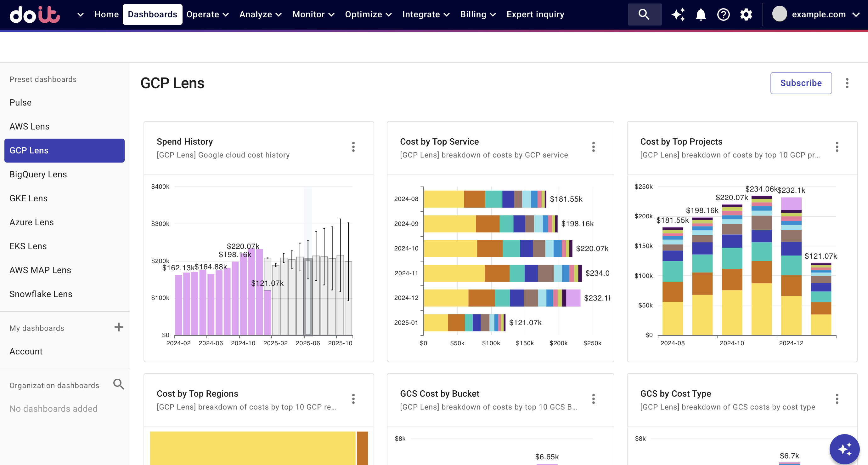Screen dimensions: 868x465
Task: Open Spend History widget options menu
Action: click(x=353, y=147)
